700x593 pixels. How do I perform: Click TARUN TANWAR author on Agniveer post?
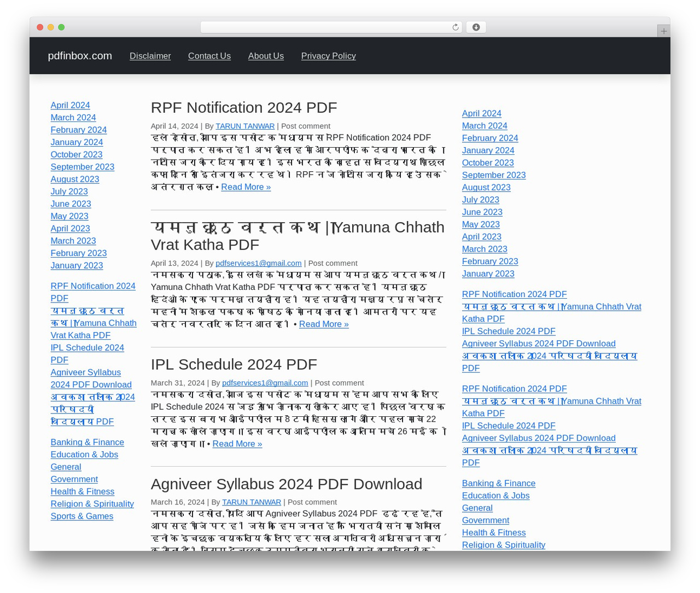pyautogui.click(x=252, y=502)
